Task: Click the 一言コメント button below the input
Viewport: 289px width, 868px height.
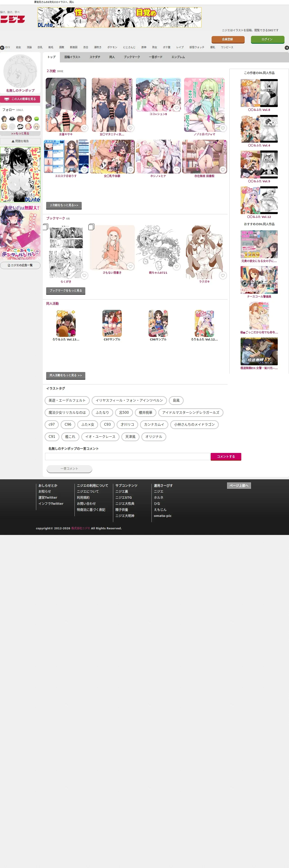Action: (x=69, y=469)
